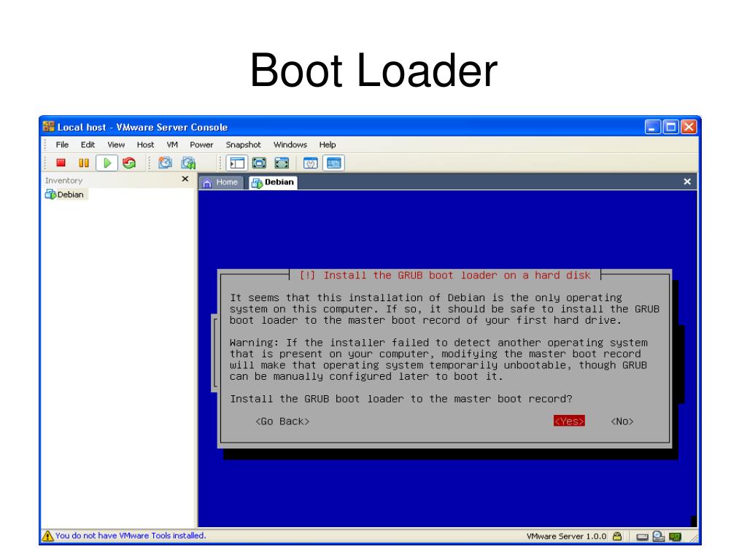747x560 pixels.
Task: Close the current Debian tab with X
Action: (x=687, y=182)
